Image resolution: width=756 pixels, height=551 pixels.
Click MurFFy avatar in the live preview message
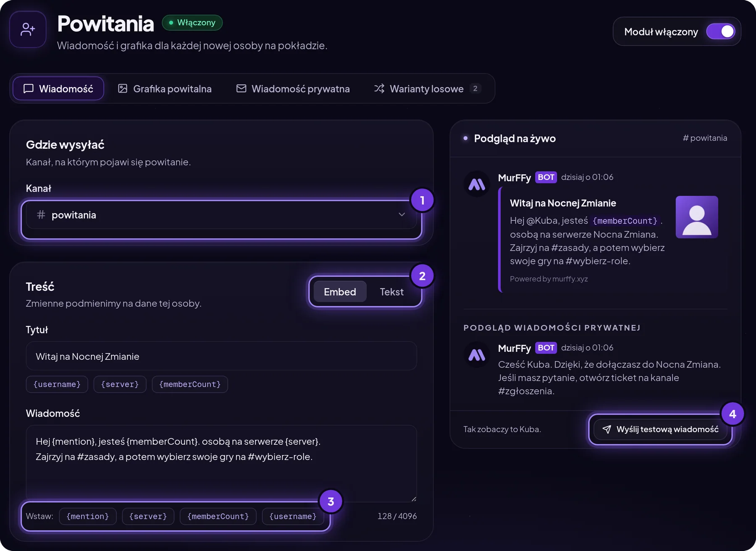(477, 184)
